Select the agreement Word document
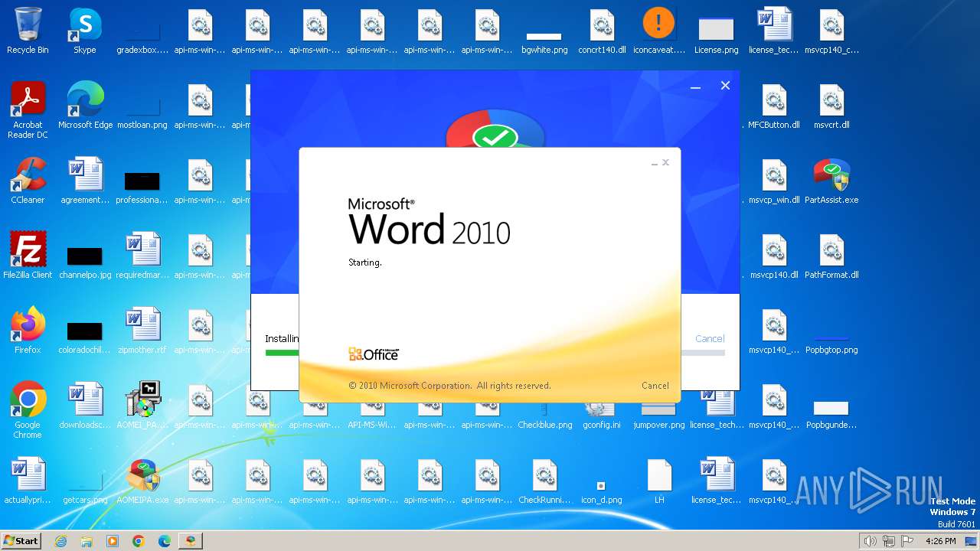Image resolution: width=980 pixels, height=551 pixels. pyautogui.click(x=85, y=181)
